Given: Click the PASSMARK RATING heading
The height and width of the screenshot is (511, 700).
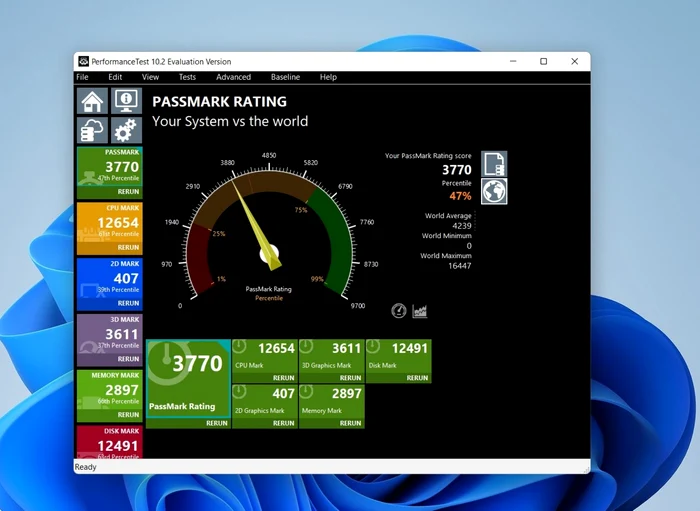Looking at the screenshot, I should (x=219, y=102).
